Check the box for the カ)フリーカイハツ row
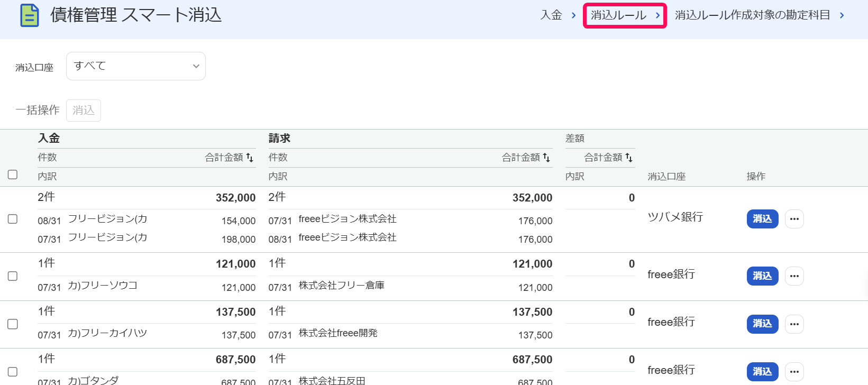 pyautogui.click(x=13, y=324)
